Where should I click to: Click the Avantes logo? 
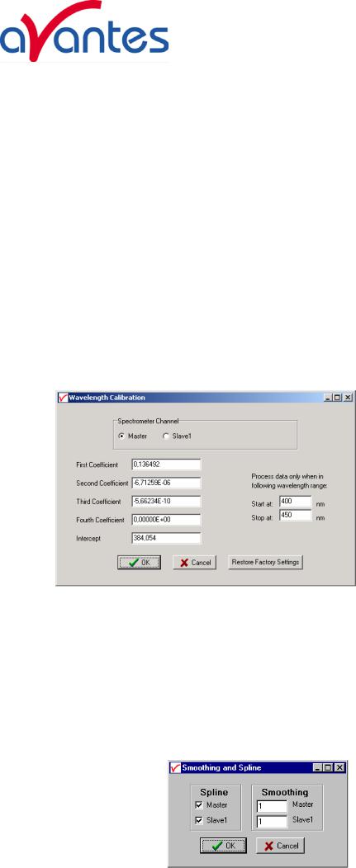84,31
